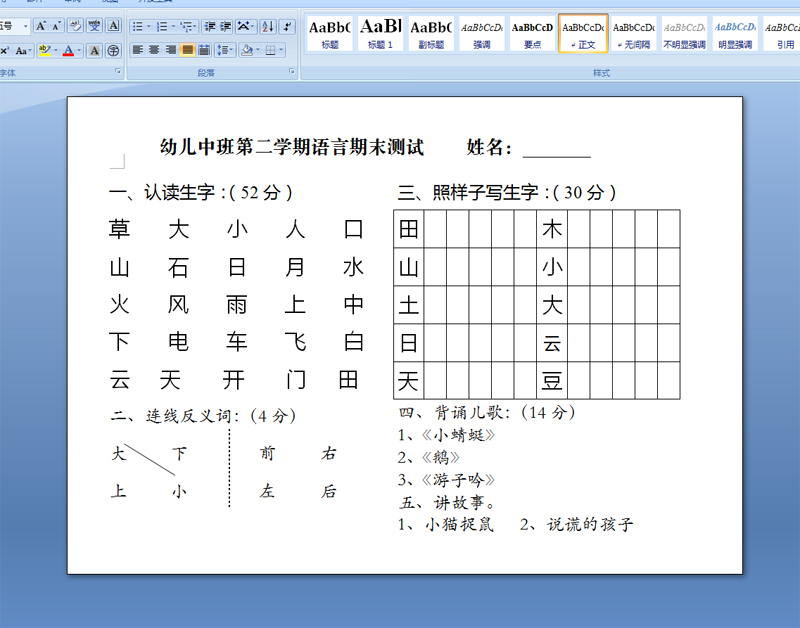Click the story title 说谎的孩子

(590, 524)
